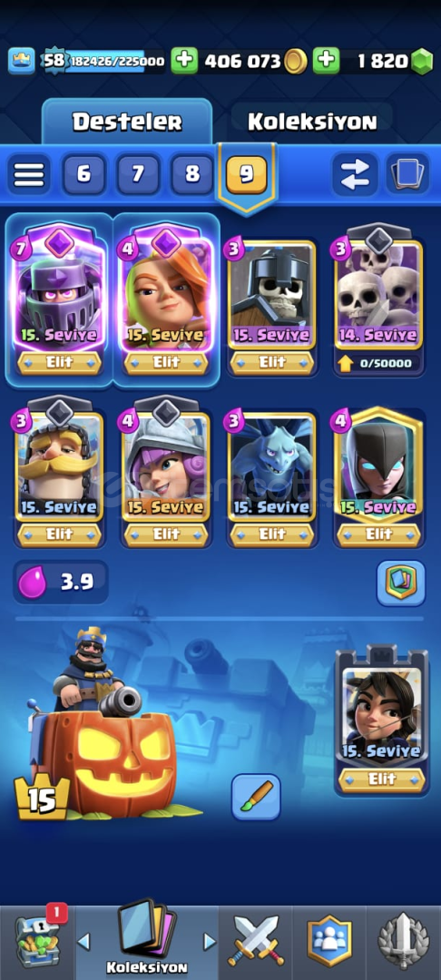Open the hamburger deck list menu
The width and height of the screenshot is (441, 980).
coord(29,174)
